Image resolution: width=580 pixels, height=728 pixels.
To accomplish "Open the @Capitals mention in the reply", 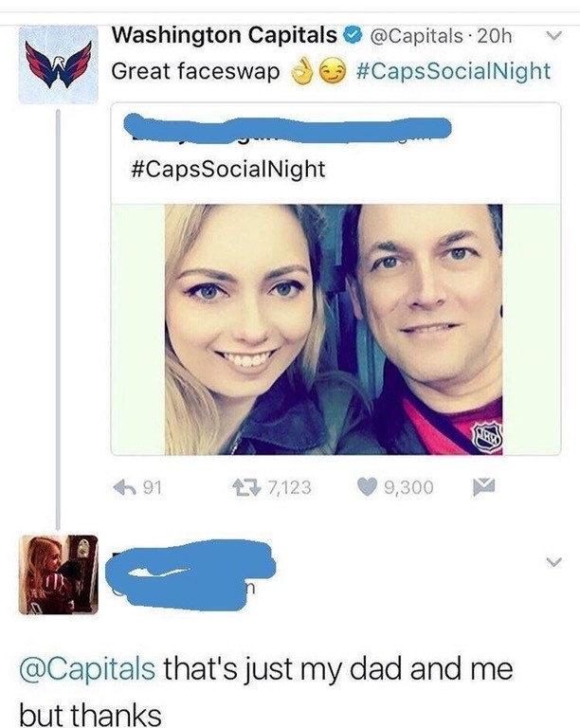I will click(x=86, y=669).
